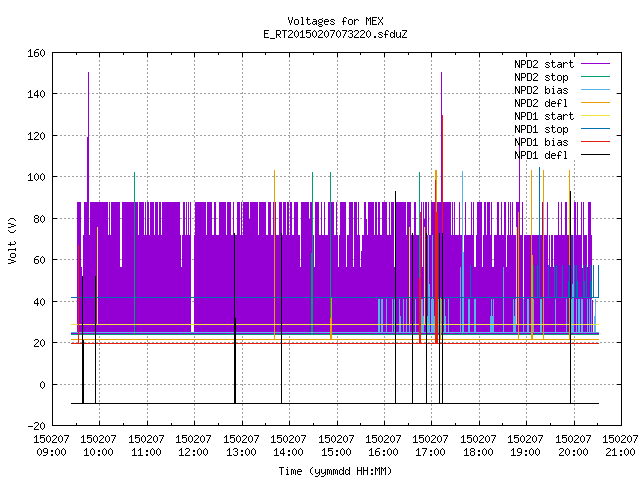The height and width of the screenshot is (480, 640).
Task: Click the y-axis tick value 140
Action: pyautogui.click(x=36, y=94)
